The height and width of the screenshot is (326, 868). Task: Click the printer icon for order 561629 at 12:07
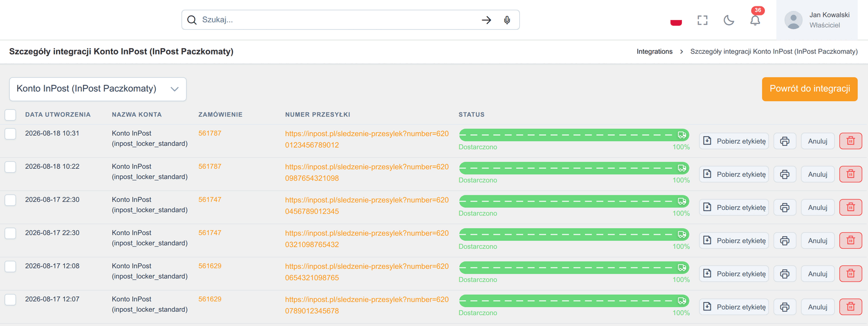click(784, 307)
